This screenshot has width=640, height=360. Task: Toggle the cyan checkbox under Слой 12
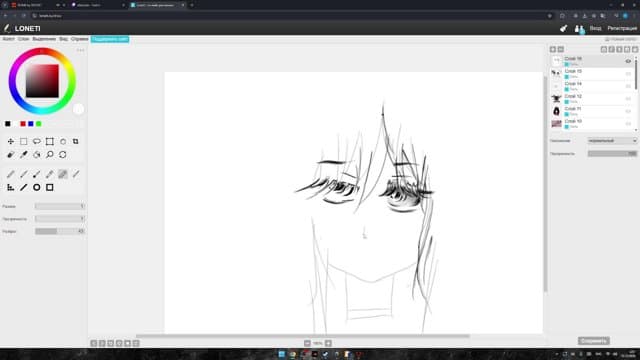567,102
